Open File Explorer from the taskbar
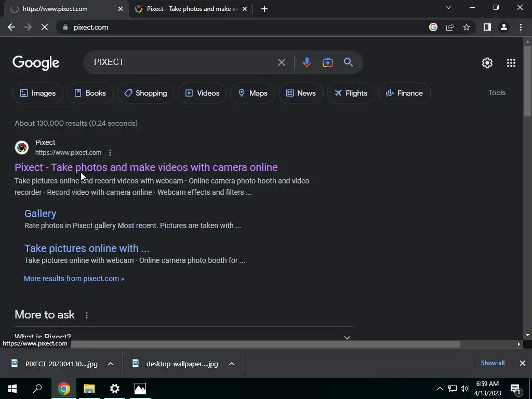The height and width of the screenshot is (399, 532). [x=89, y=389]
